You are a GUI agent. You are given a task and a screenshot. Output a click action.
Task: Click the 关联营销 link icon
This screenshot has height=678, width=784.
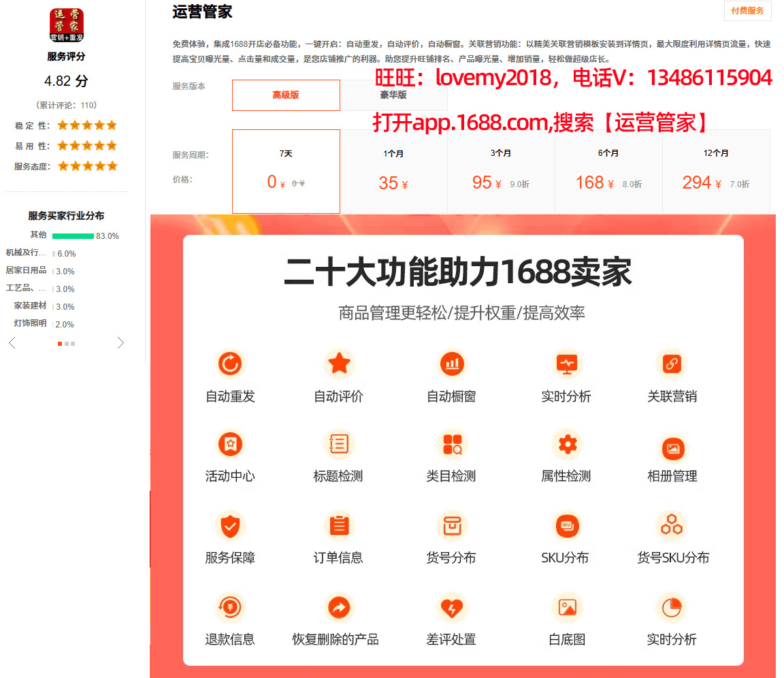(x=672, y=364)
